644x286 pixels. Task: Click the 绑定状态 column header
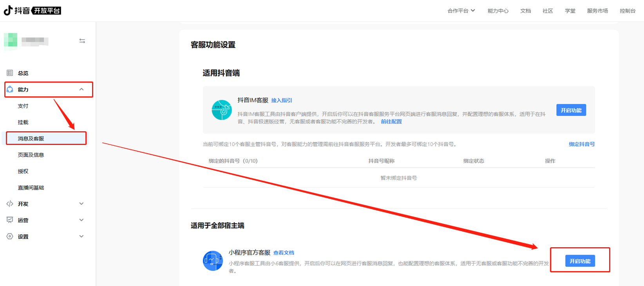click(474, 161)
